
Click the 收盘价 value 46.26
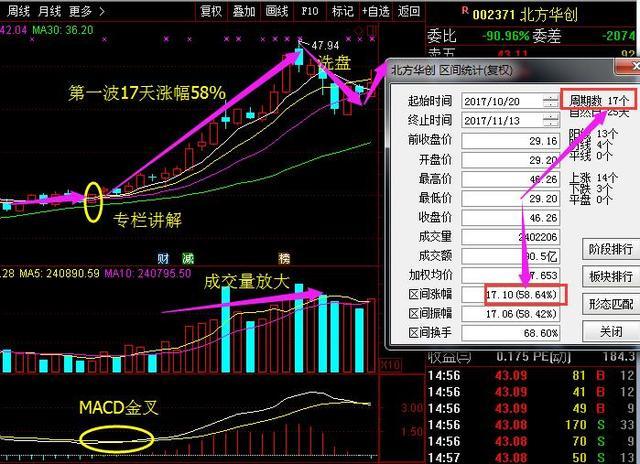[x=511, y=217]
